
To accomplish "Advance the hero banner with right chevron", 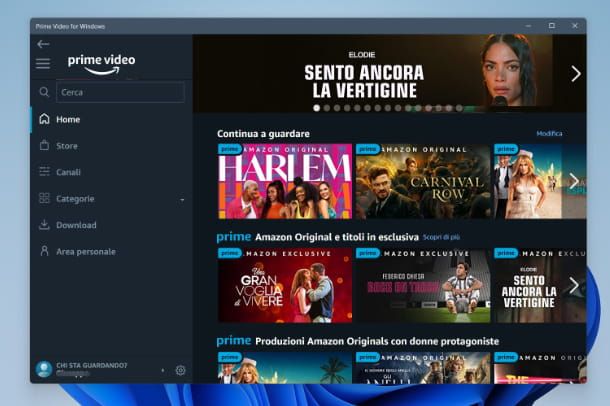I will [x=576, y=74].
